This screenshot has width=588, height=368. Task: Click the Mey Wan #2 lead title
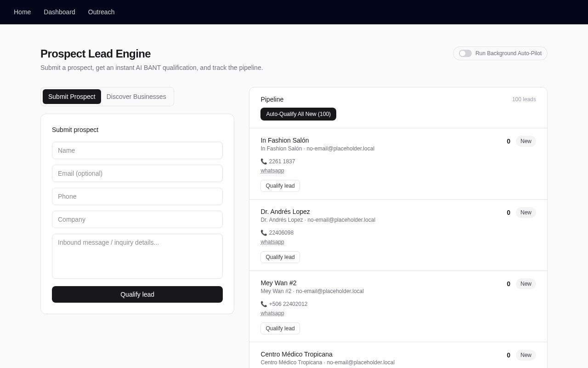point(278,283)
